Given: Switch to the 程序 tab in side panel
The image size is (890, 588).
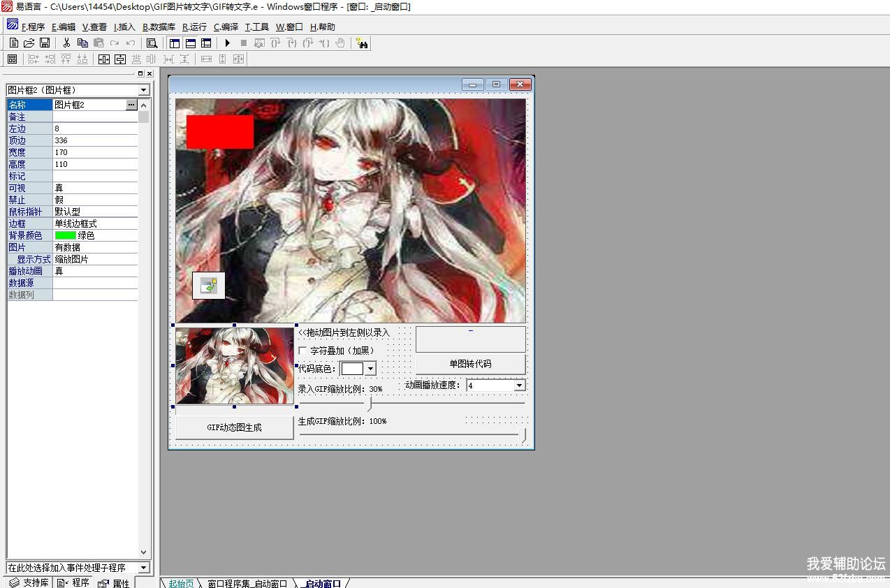Looking at the screenshot, I should point(73,582).
